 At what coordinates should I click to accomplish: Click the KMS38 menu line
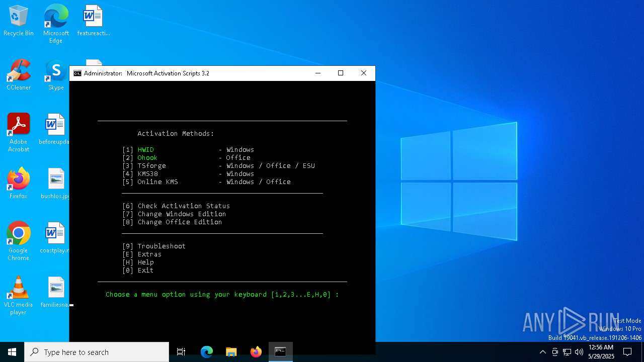[x=188, y=174]
